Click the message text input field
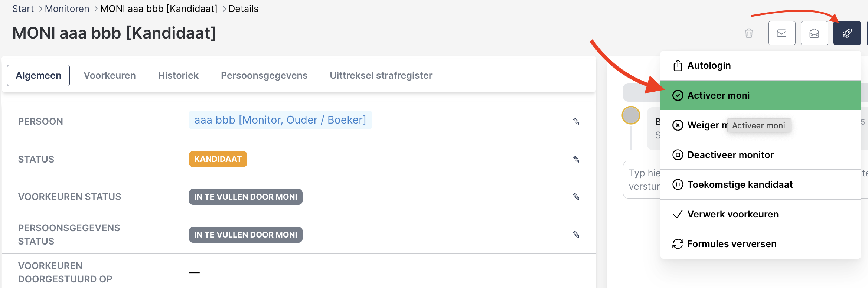Viewport: 868px width, 288px height. [643, 180]
